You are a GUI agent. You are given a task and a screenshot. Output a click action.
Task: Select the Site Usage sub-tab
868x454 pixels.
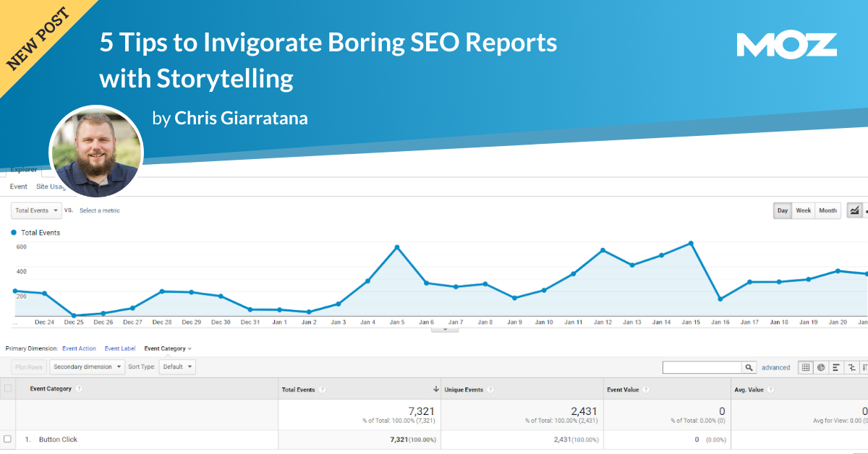51,187
